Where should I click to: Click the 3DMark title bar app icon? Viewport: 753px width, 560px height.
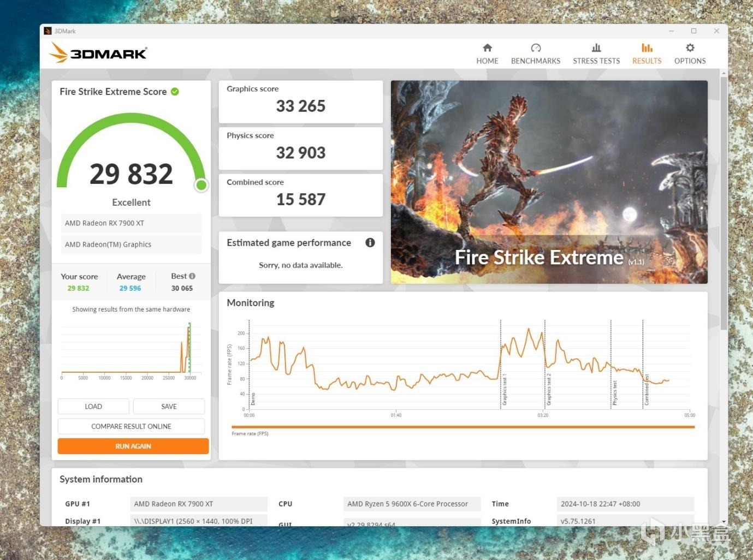tap(48, 31)
